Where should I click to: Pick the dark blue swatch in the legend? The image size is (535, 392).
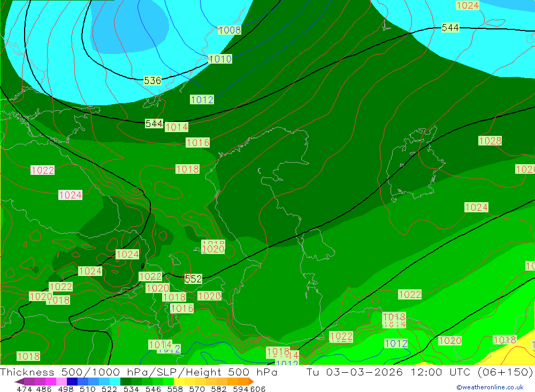72,381
